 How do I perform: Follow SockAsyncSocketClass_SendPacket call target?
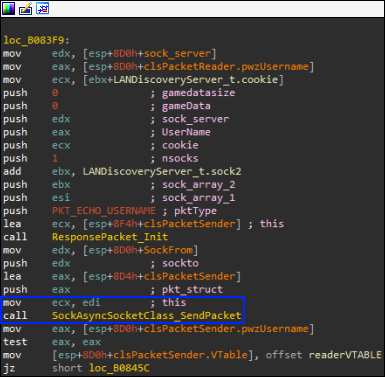point(146,316)
